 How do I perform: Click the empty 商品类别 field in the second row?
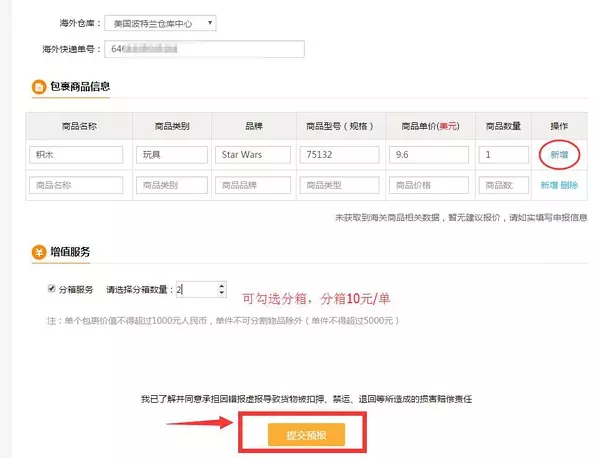coord(172,185)
